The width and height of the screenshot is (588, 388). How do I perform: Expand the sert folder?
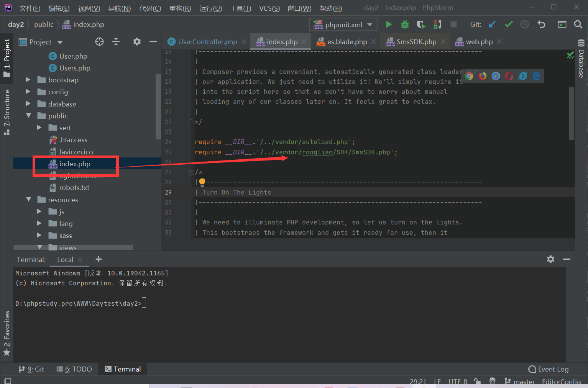[x=39, y=128]
